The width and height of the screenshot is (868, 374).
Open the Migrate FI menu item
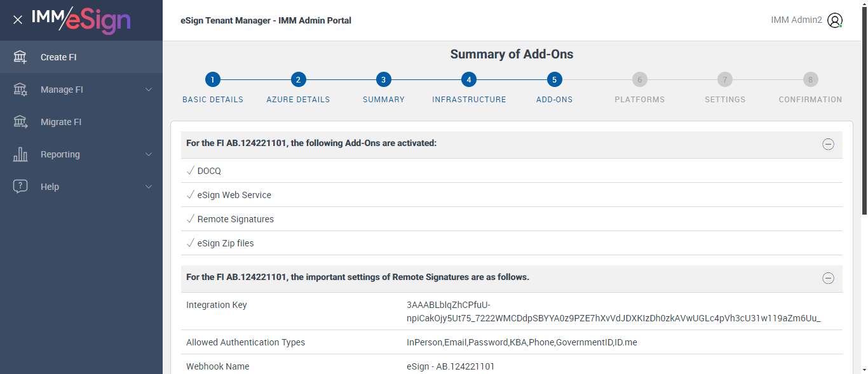(x=61, y=122)
